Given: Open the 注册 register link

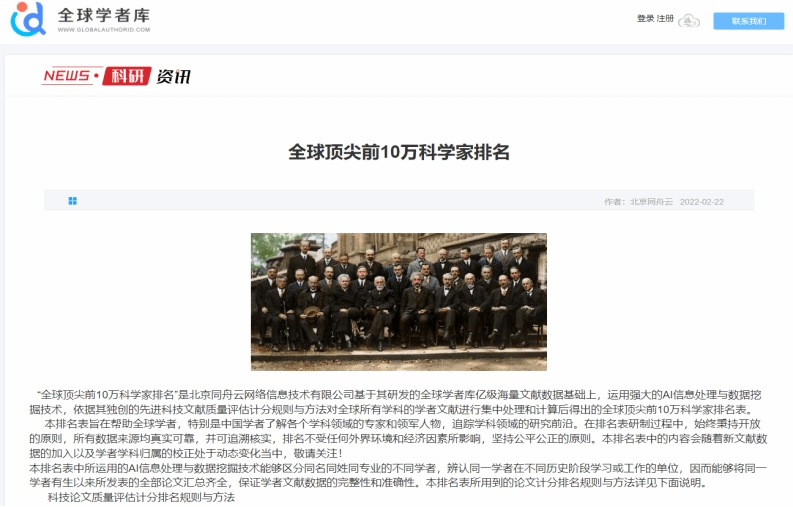Looking at the screenshot, I should (x=665, y=19).
